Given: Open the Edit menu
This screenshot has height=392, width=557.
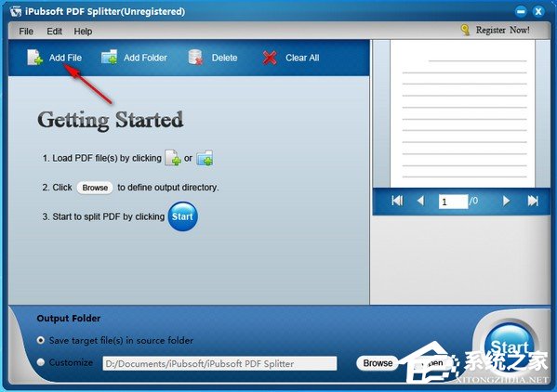Looking at the screenshot, I should (54, 32).
